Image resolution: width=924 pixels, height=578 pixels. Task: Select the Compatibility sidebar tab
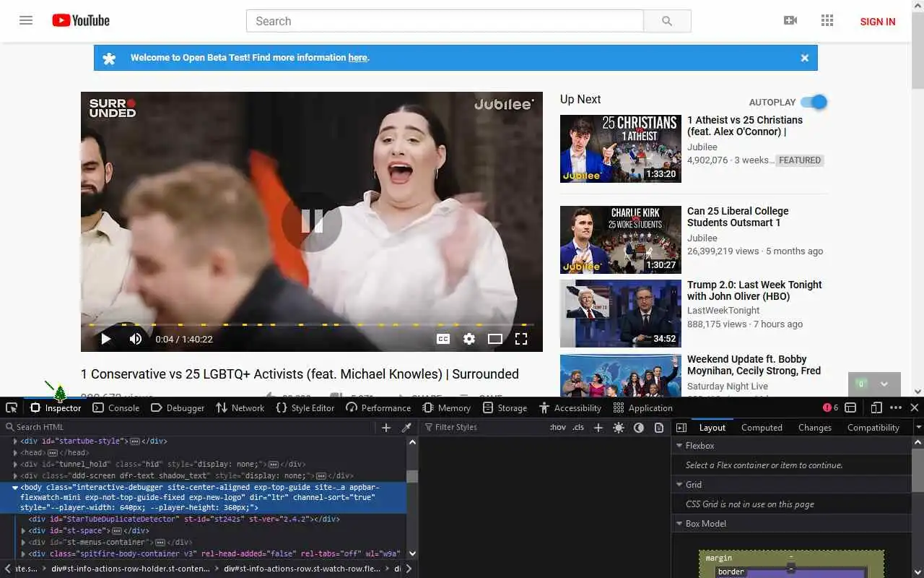tap(873, 428)
